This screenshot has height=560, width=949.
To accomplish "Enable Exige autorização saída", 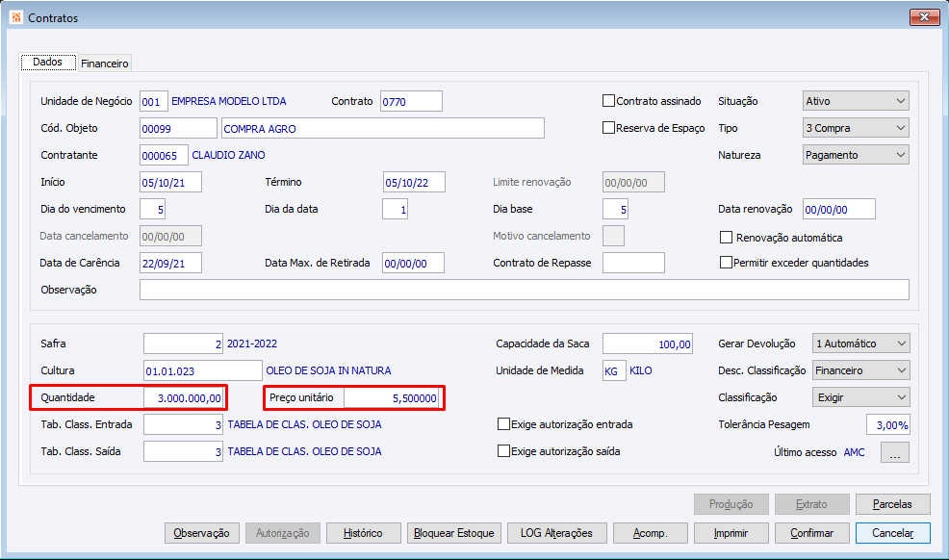I will click(x=503, y=450).
